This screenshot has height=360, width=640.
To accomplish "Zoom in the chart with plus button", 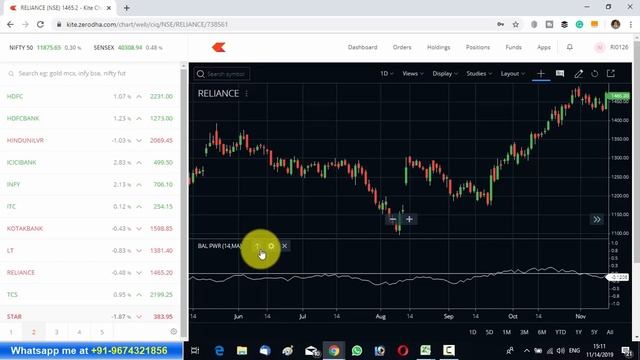I will pyautogui.click(x=409, y=219).
